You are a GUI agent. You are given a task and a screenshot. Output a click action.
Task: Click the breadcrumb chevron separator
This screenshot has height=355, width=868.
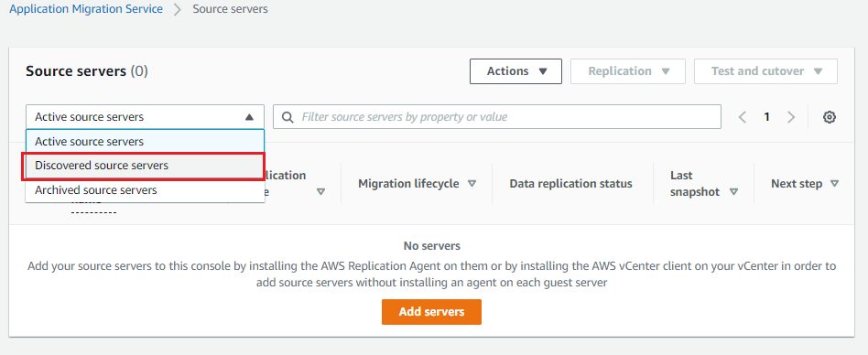[x=178, y=9]
